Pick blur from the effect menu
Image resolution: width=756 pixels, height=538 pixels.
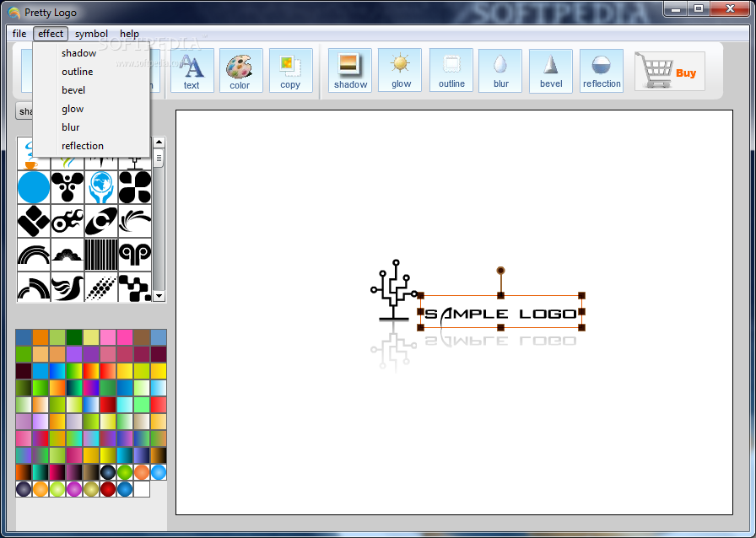[x=91, y=127]
